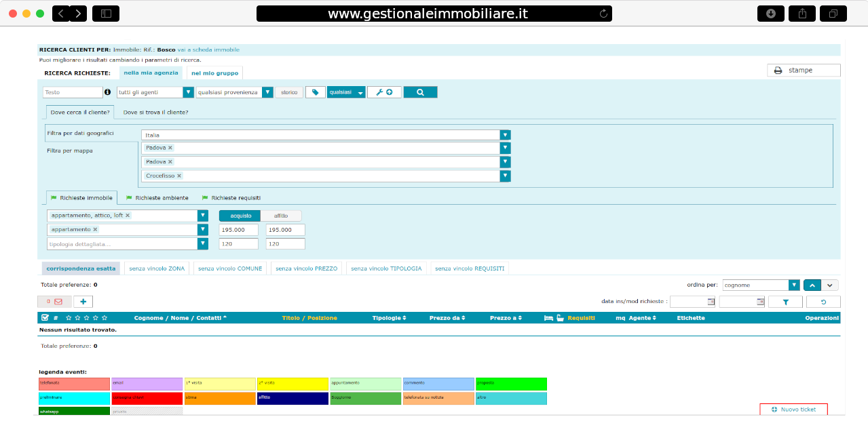Image resolution: width=868 pixels, height=440 pixels.
Task: Click the red consegna chiavi legend swatch
Action: pos(146,399)
